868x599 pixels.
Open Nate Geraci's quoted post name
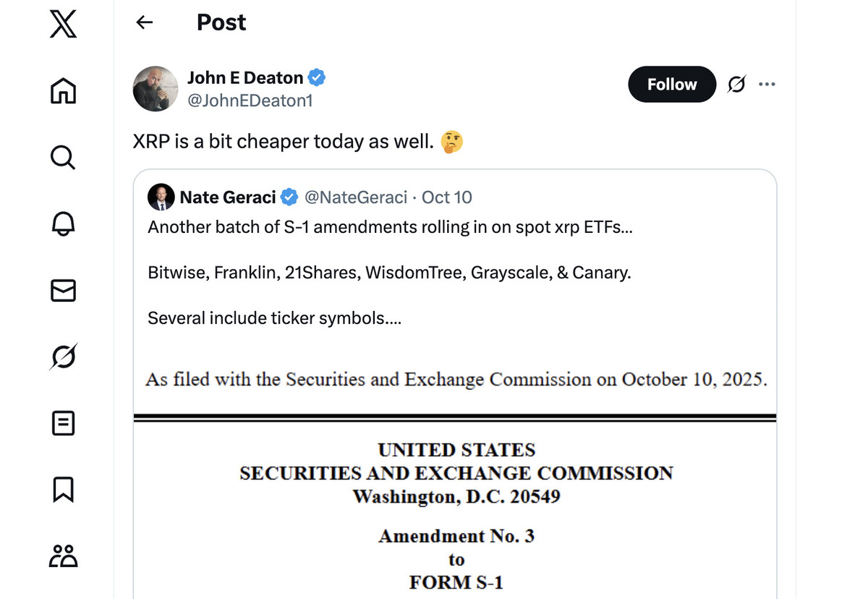tap(227, 197)
